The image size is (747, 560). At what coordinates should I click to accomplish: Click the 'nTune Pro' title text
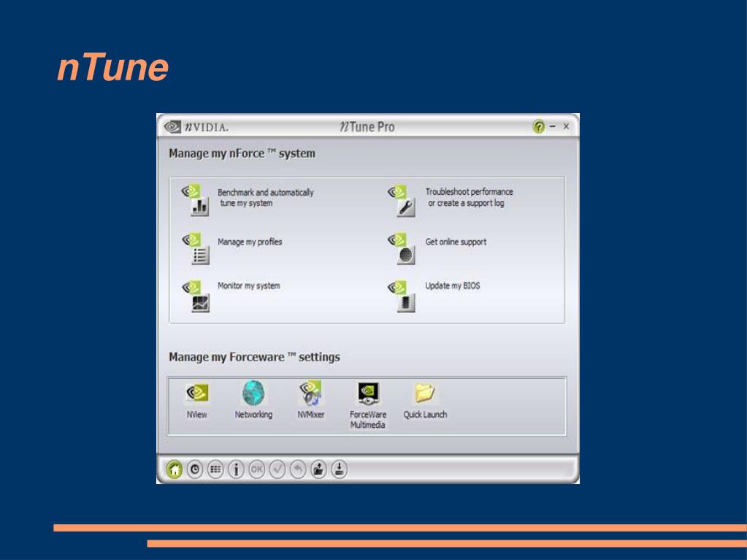(x=367, y=127)
